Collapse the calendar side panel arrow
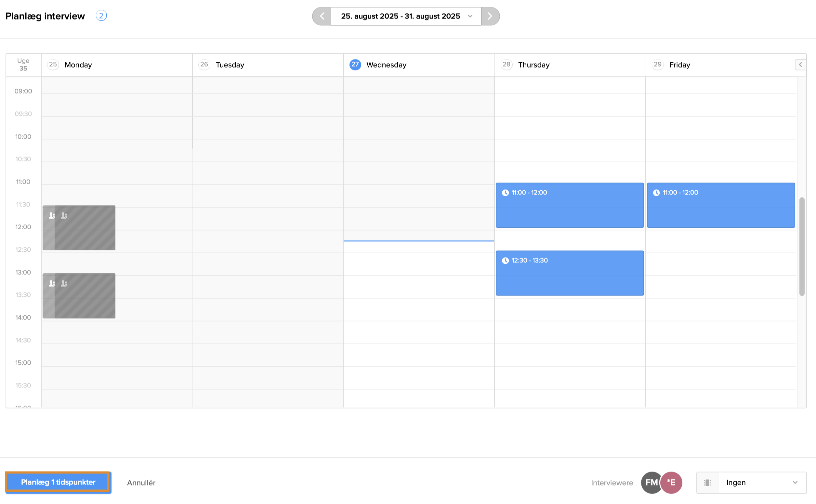 800,65
